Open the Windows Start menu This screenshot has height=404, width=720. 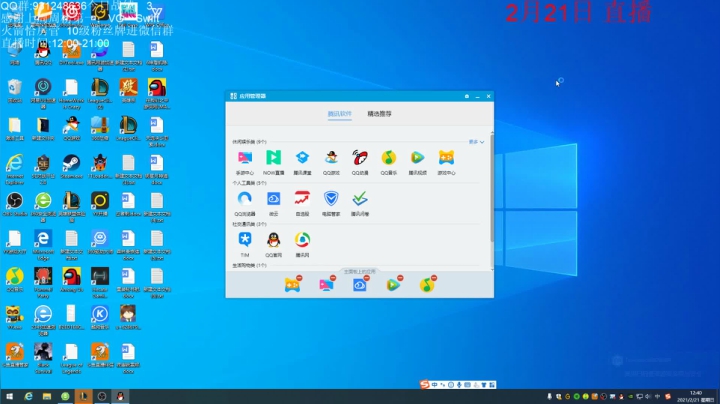coord(9,396)
